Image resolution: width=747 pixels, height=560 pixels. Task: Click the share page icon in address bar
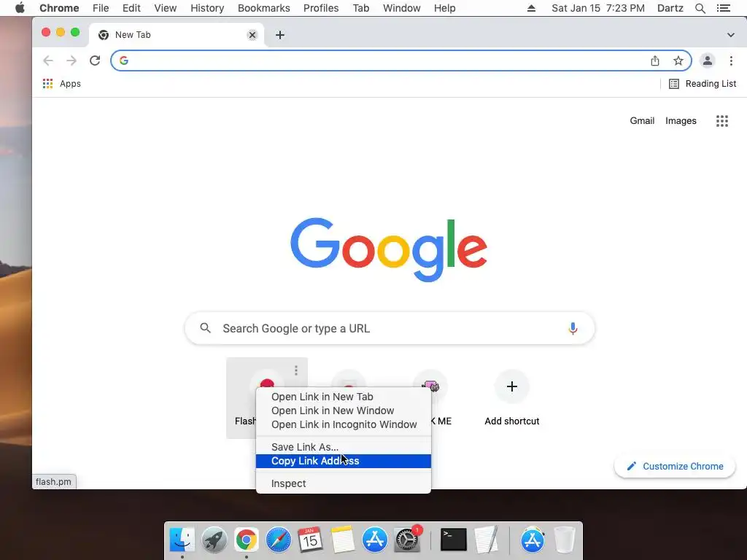(x=655, y=61)
